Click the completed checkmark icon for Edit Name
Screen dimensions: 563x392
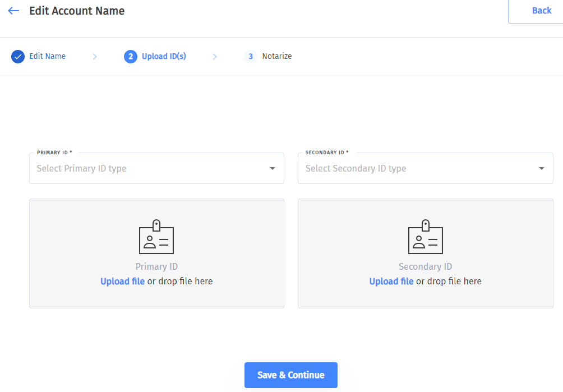tap(18, 57)
